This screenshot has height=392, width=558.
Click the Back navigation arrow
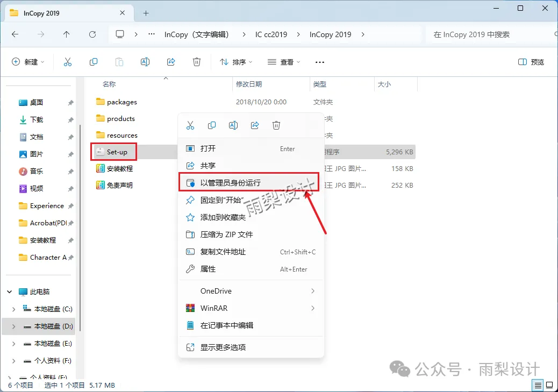(x=15, y=34)
